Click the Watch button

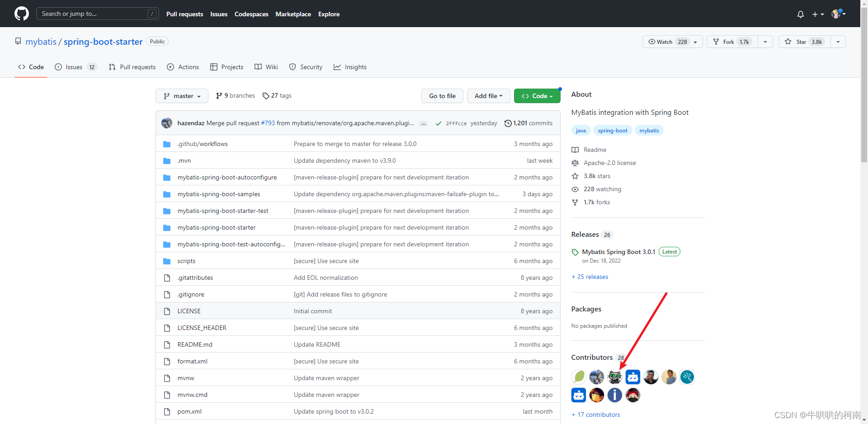(x=672, y=42)
